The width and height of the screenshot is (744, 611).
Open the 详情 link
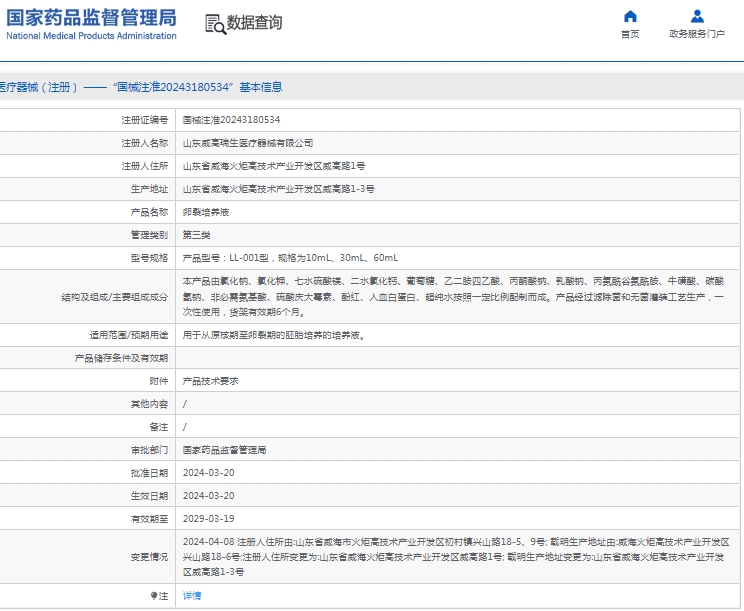click(192, 596)
